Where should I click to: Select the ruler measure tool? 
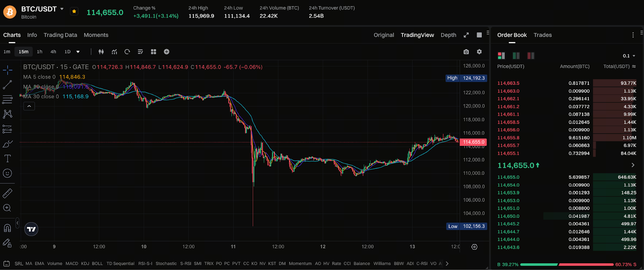(x=8, y=193)
